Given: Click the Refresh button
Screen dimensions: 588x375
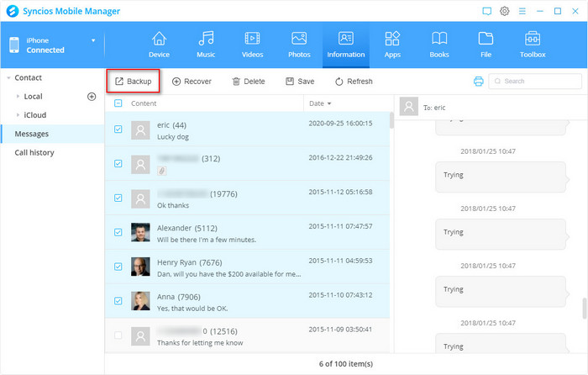Looking at the screenshot, I should pyautogui.click(x=354, y=82).
